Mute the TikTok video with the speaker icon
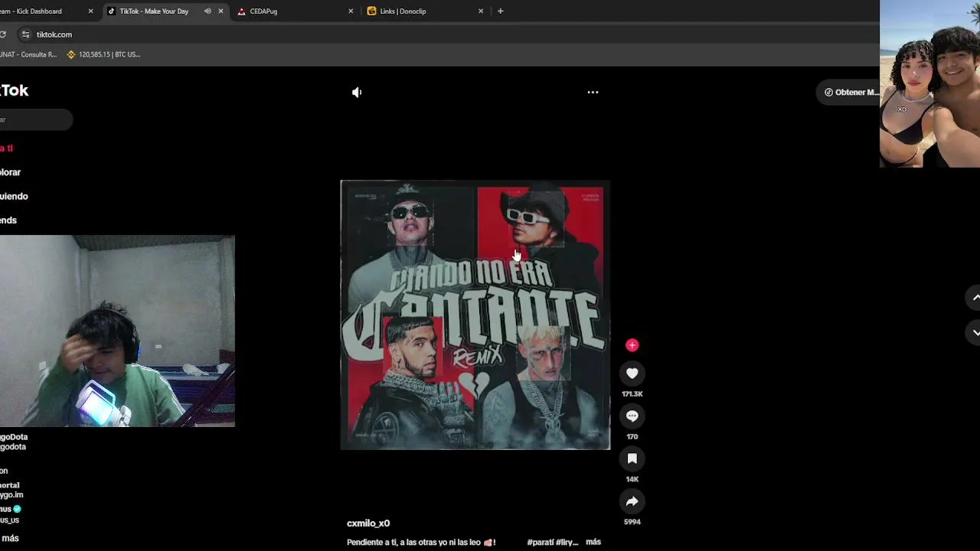 pyautogui.click(x=357, y=92)
